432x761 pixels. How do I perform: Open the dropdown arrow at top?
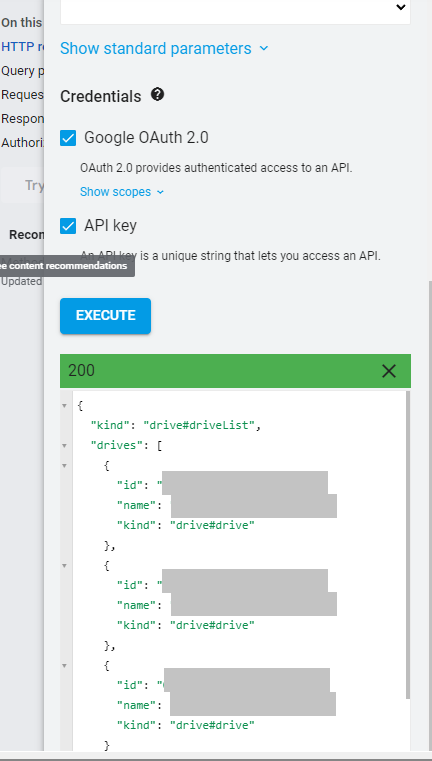tap(400, 7)
